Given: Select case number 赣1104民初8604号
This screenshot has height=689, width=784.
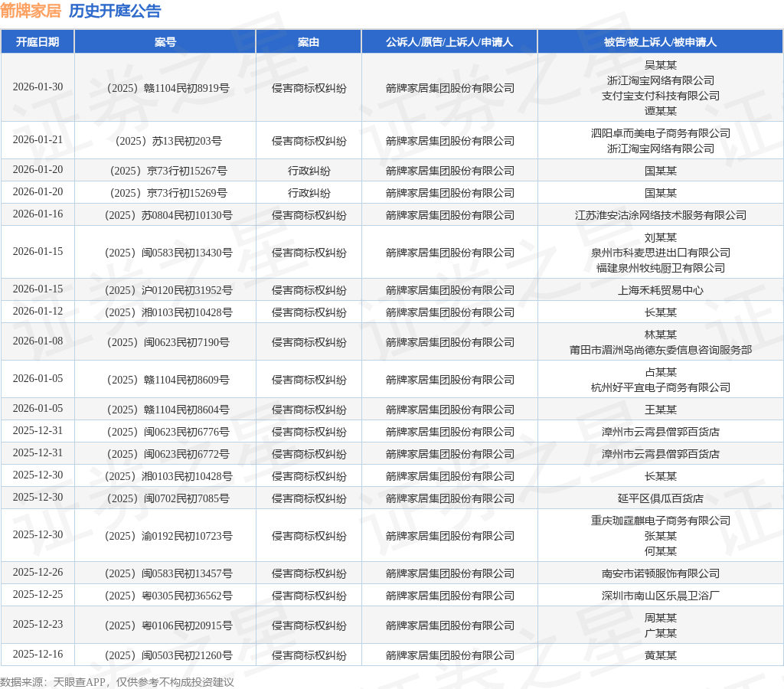Looking at the screenshot, I should [168, 410].
